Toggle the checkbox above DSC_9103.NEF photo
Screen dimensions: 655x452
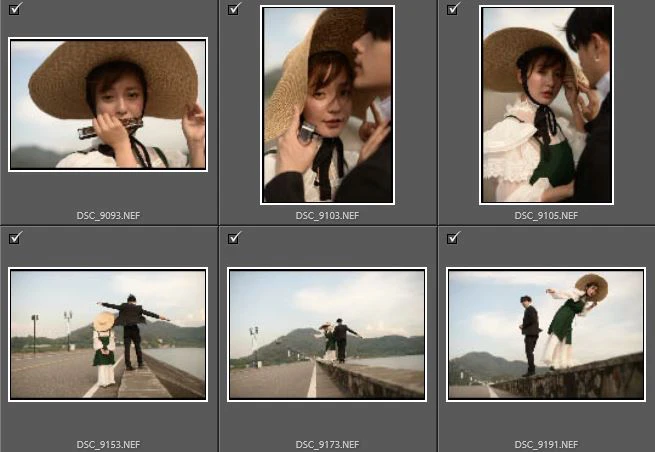[x=234, y=9]
